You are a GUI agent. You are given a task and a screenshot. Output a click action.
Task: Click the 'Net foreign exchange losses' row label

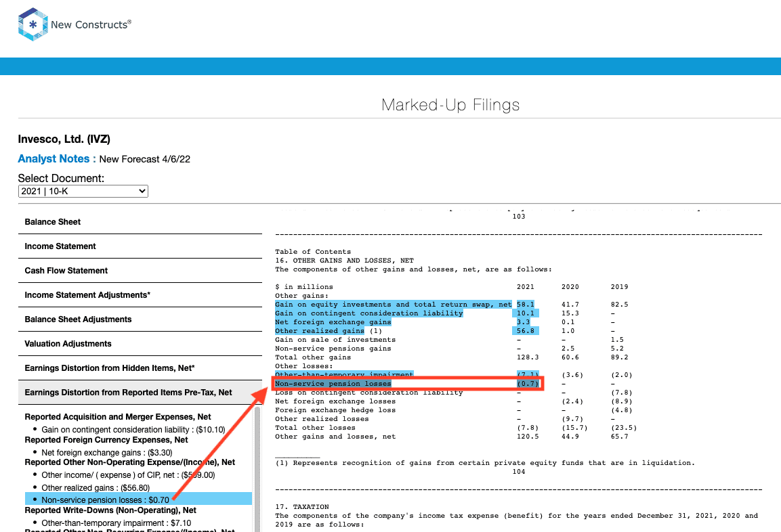click(x=335, y=401)
